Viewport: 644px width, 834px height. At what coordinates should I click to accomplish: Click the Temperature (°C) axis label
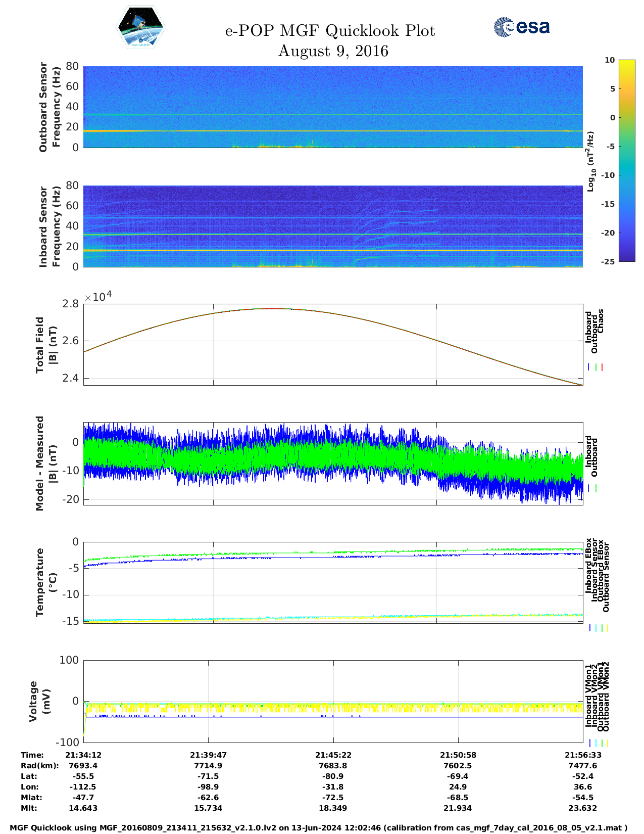coord(46,582)
